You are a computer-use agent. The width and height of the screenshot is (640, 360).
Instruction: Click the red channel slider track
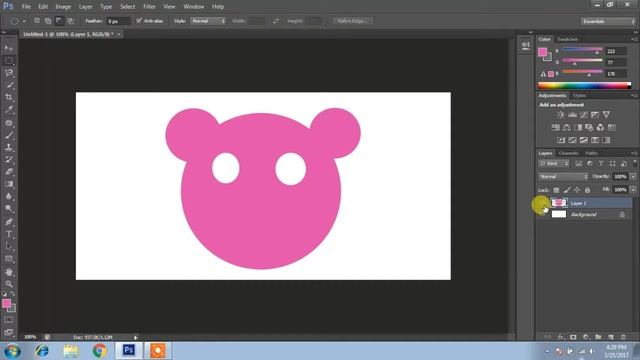click(x=582, y=49)
